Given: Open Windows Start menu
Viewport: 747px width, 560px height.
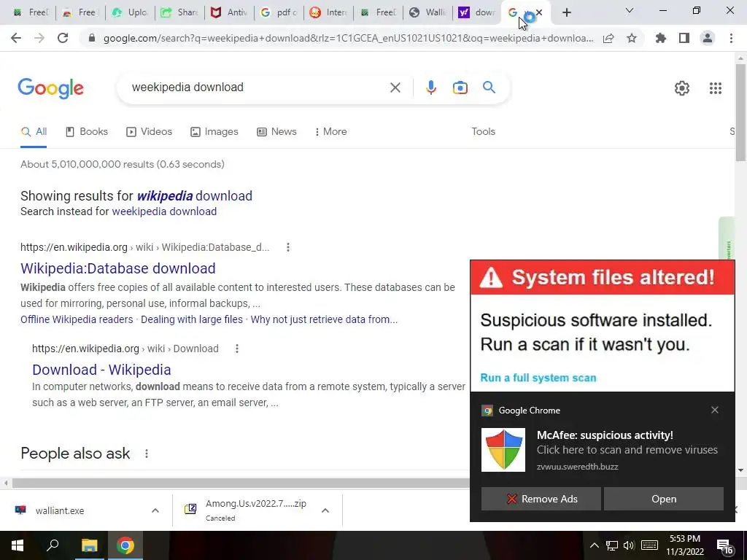Looking at the screenshot, I should (18, 545).
